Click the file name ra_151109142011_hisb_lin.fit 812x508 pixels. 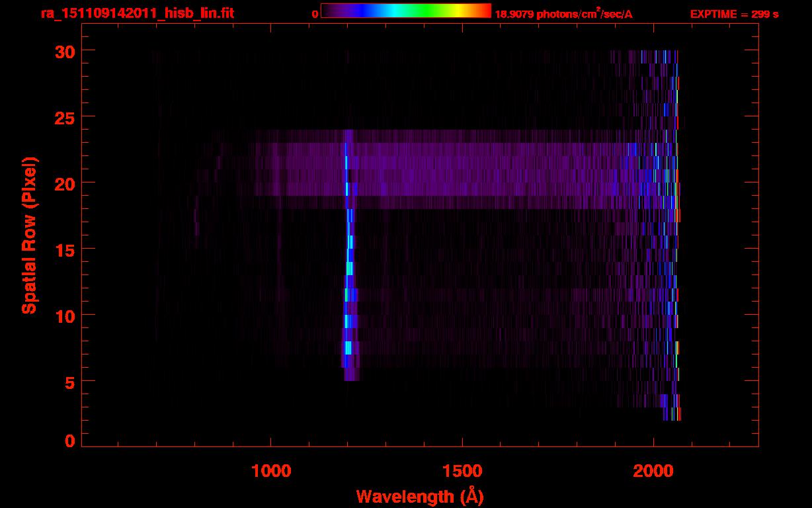(x=137, y=14)
